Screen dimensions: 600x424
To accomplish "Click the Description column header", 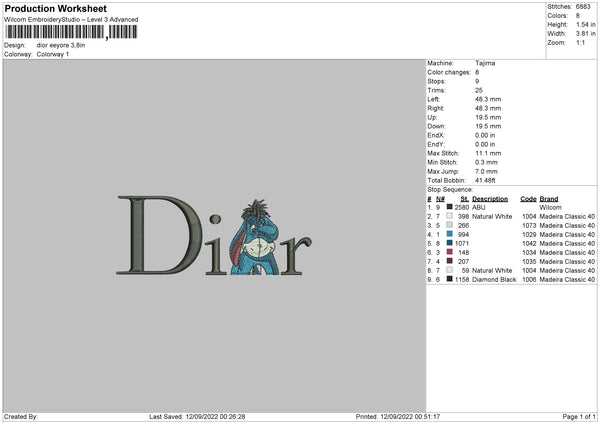I will (490, 199).
